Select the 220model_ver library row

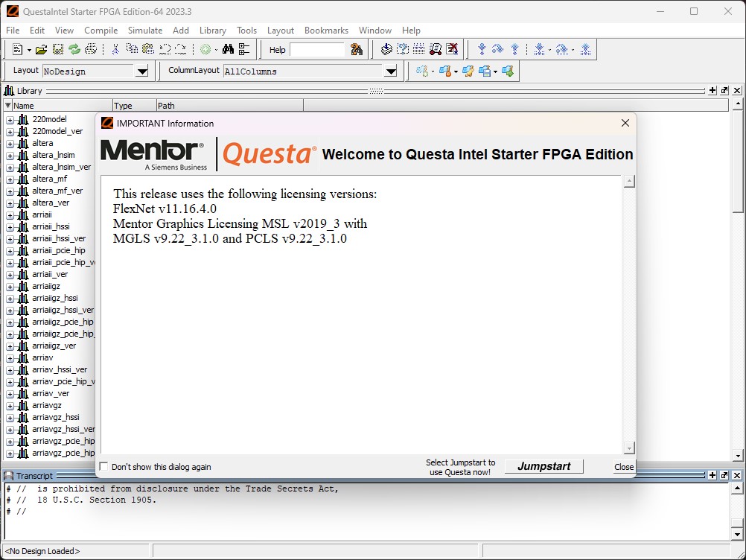(57, 131)
